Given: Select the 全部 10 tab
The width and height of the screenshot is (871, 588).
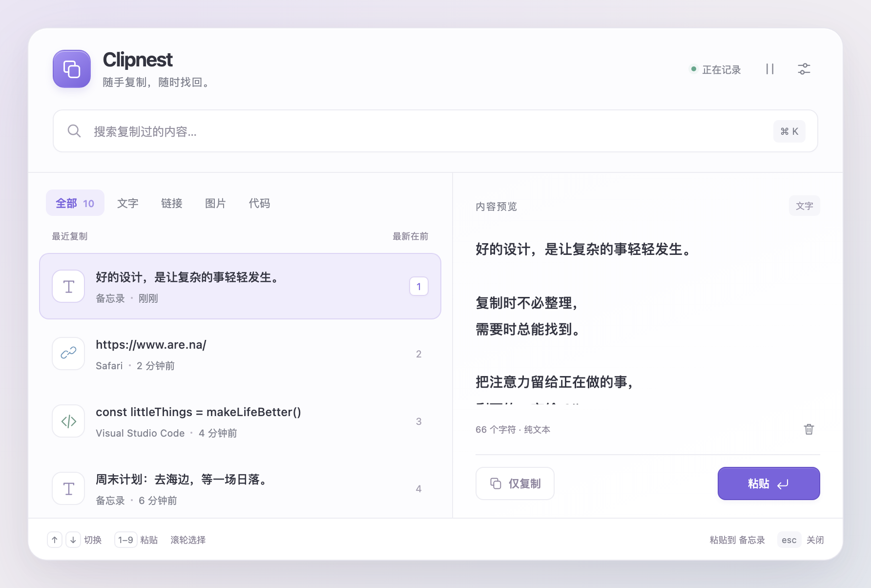Looking at the screenshot, I should (75, 203).
